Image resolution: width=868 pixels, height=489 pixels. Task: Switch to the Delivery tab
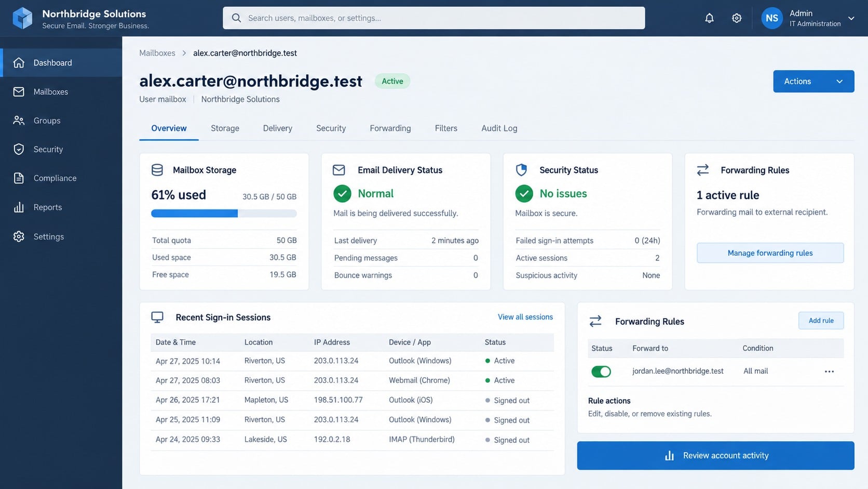coord(278,128)
